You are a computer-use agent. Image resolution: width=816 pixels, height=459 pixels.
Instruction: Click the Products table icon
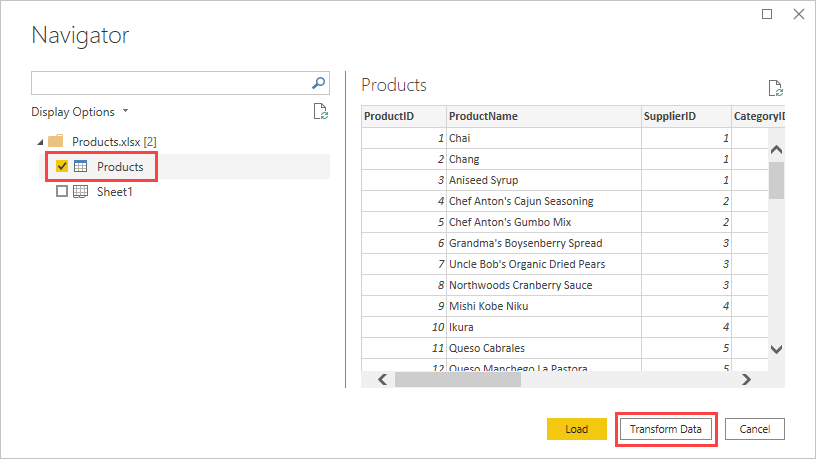[81, 166]
